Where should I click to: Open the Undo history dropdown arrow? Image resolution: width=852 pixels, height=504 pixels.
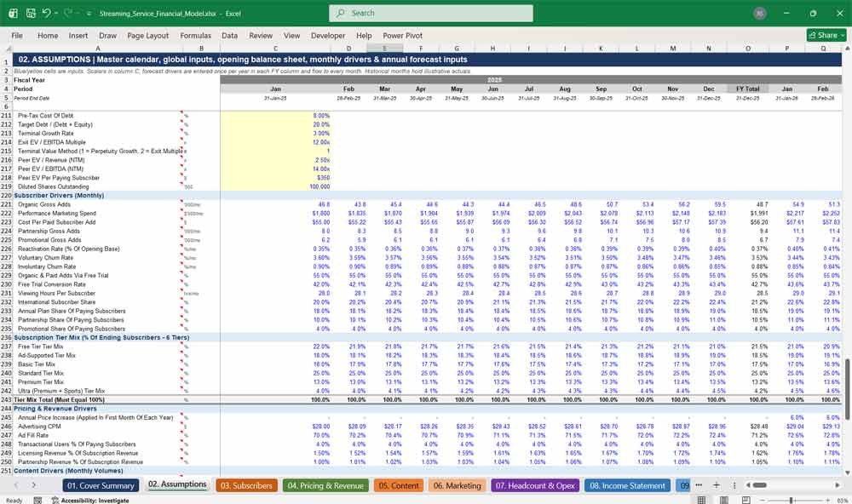coord(56,13)
